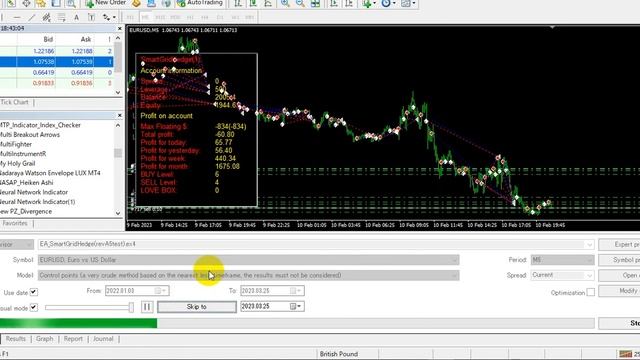Switch chart timeframe to H1
This screenshot has width=640, height=360.
(190, 18)
